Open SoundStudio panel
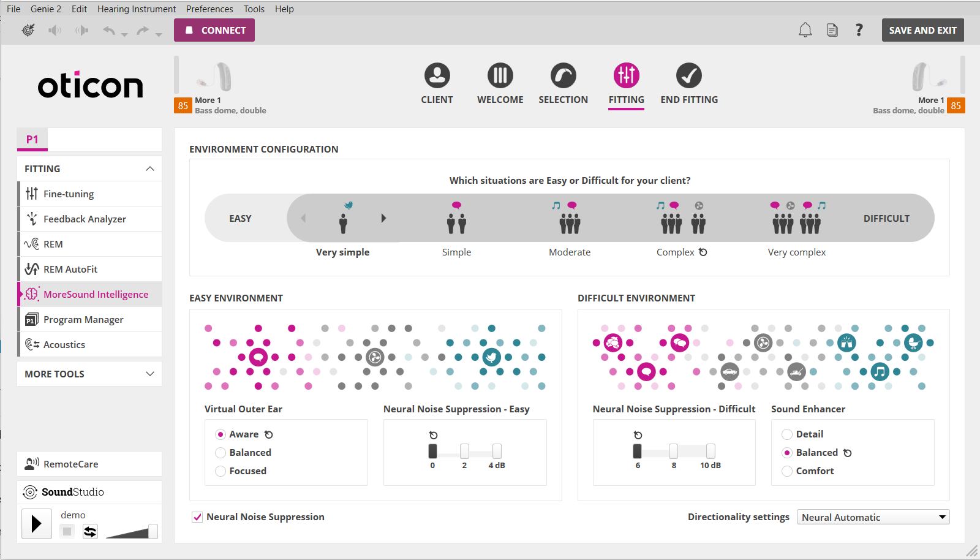The image size is (980, 560). pos(89,492)
